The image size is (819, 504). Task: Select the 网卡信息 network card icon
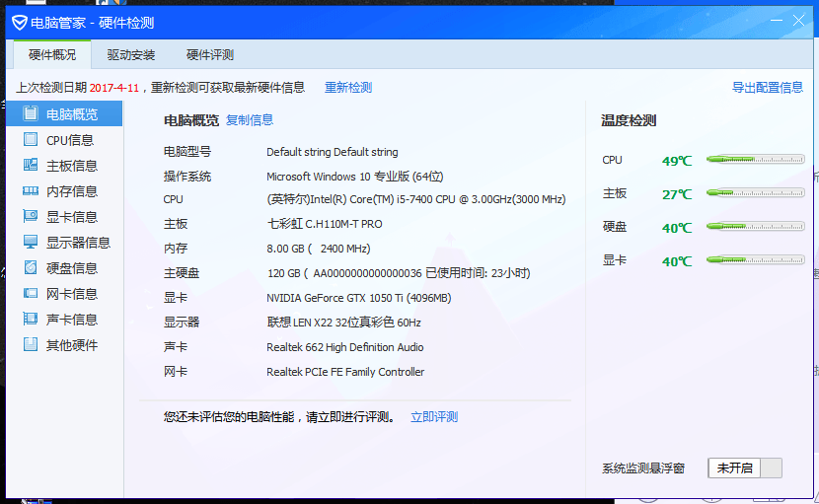31,293
